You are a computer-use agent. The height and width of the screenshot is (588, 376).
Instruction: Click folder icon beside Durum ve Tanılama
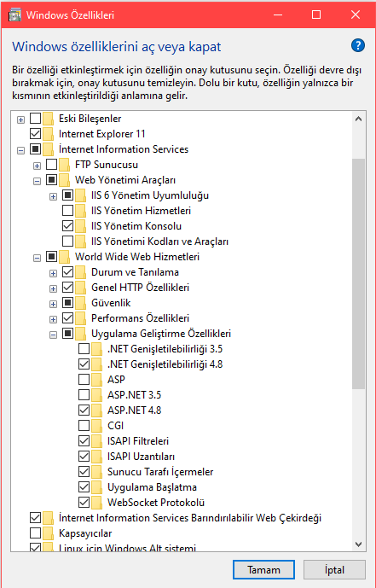pyautogui.click(x=80, y=272)
